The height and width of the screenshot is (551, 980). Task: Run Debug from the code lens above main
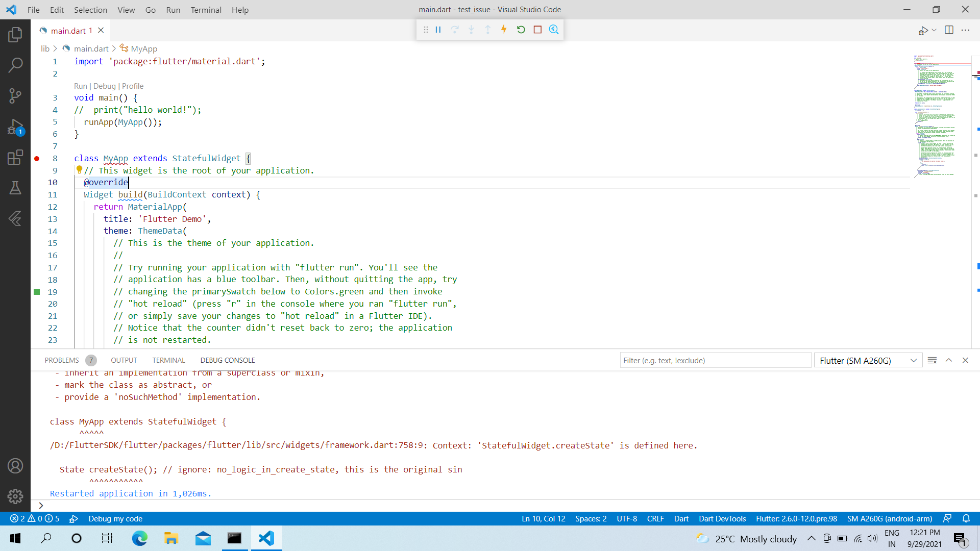(x=104, y=86)
